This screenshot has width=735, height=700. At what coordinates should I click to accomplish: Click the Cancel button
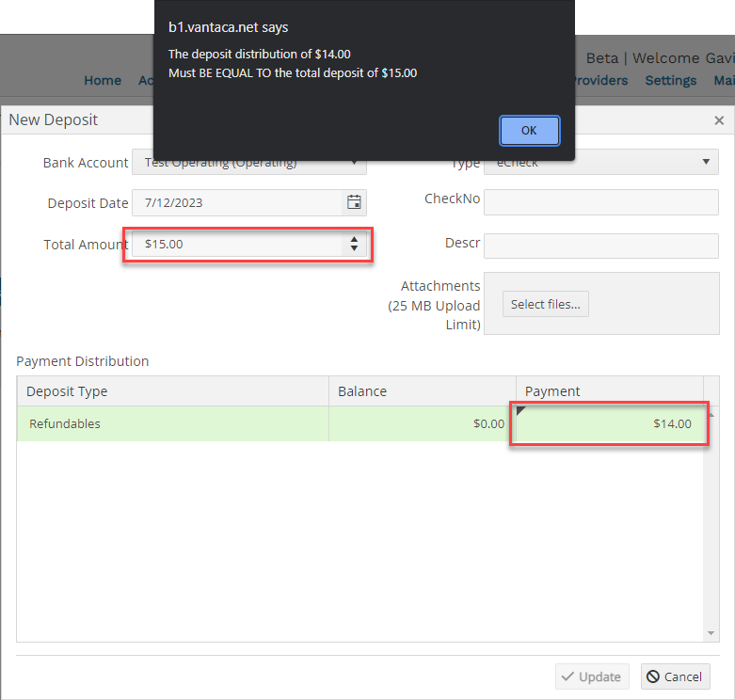(x=675, y=676)
